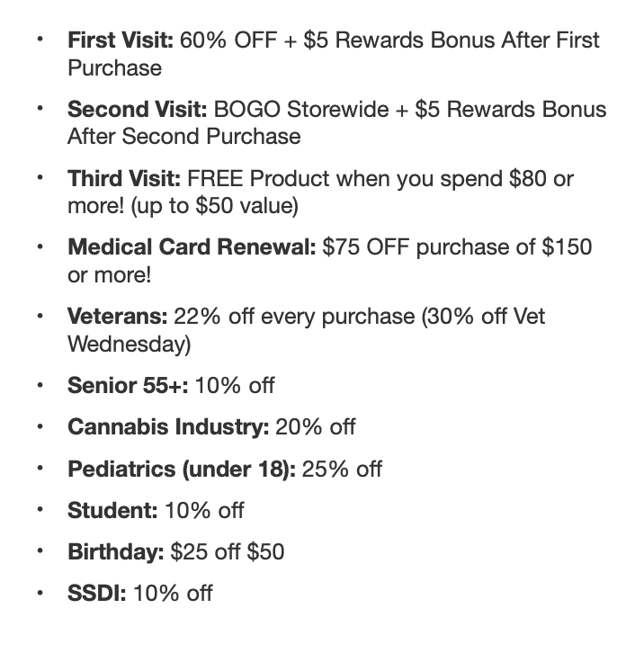Viewport: 644px width, 671px height.
Task: Click the "Third Visit:" bold label
Action: tap(125, 178)
